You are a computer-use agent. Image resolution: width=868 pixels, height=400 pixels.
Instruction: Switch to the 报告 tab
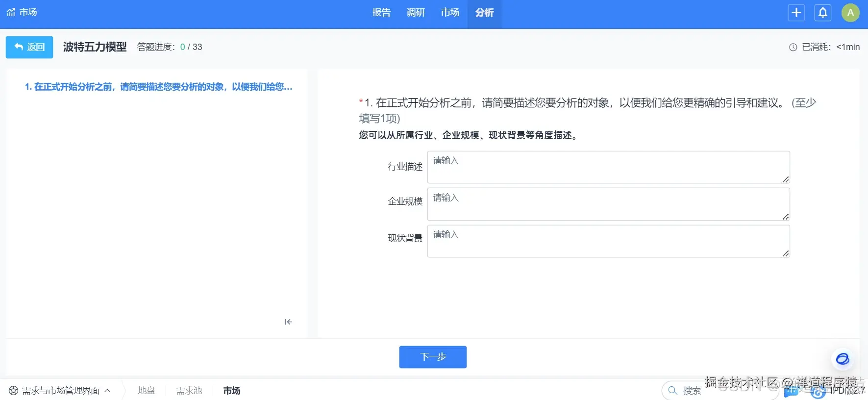pyautogui.click(x=381, y=13)
